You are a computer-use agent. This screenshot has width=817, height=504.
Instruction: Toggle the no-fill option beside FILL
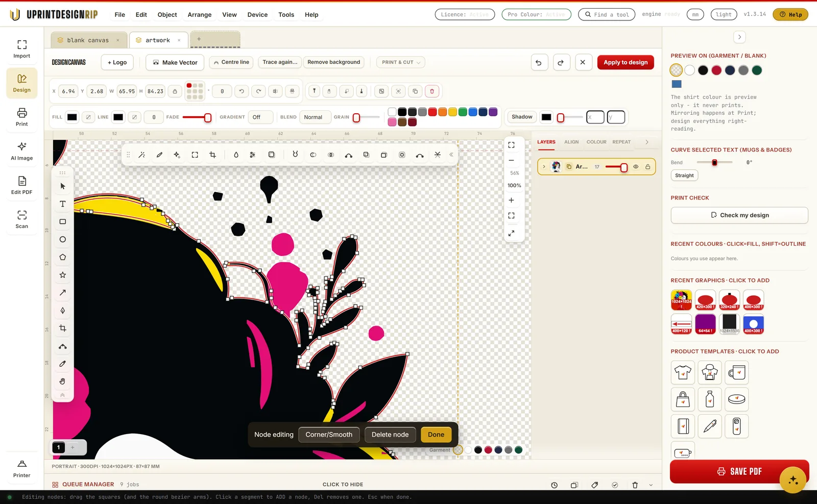tap(88, 117)
